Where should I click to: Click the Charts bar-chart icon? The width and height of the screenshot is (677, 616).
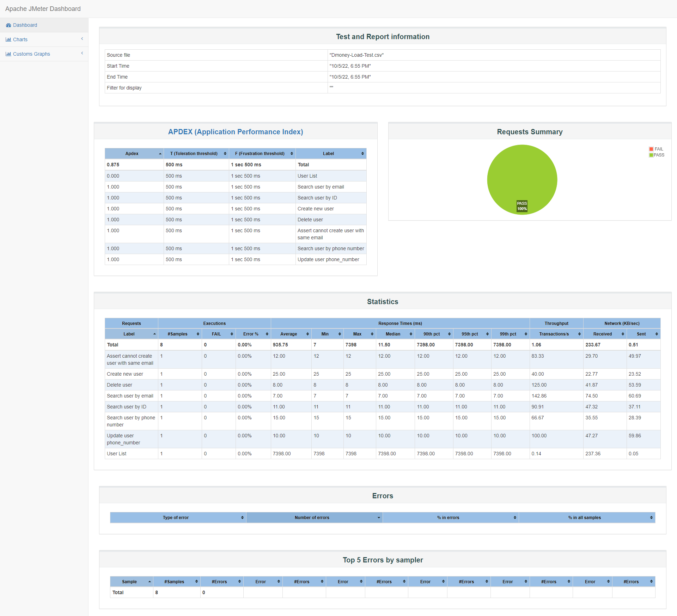[8, 39]
